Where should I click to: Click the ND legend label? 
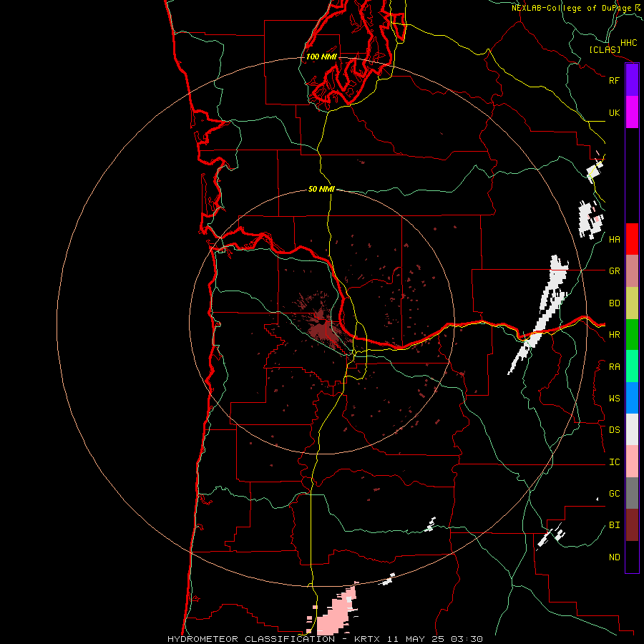(614, 557)
